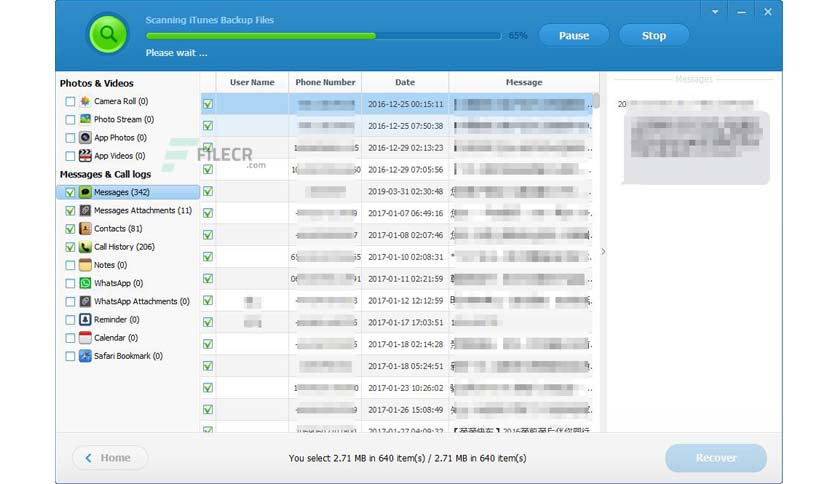Select Messages (342) category
Screen dimensions: 836x484
128,192
